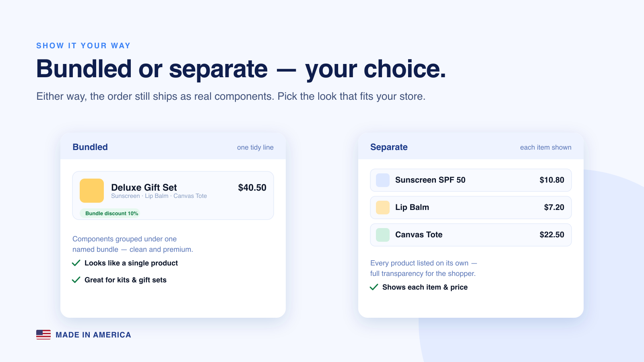Click checkmark beside Looks like a single product
This screenshot has width=644, height=362.
[76, 263]
